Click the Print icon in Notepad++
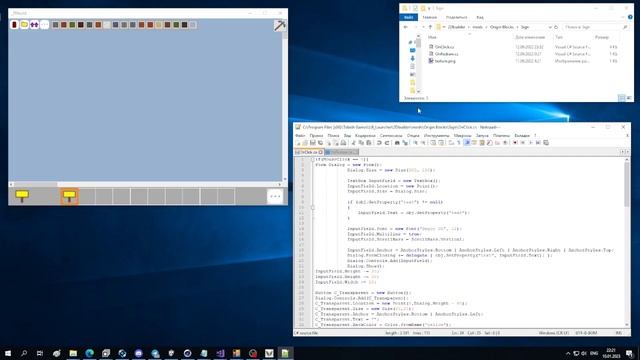 click(344, 142)
